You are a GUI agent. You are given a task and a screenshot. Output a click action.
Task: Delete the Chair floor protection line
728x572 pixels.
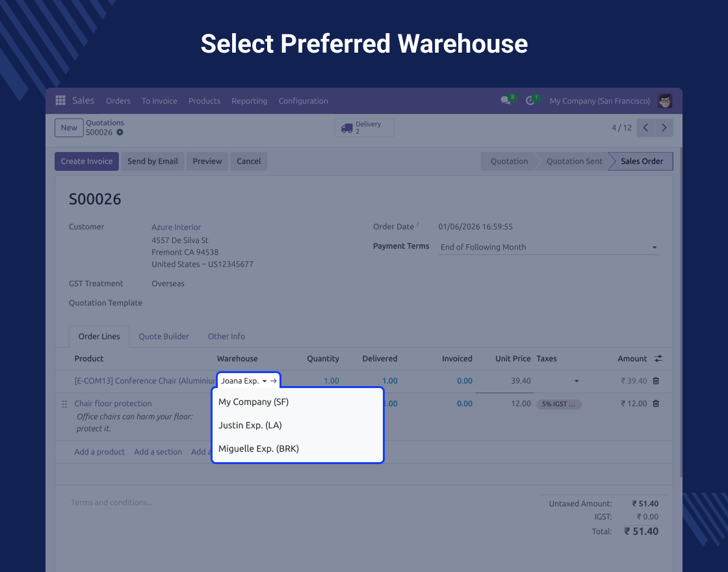point(656,404)
